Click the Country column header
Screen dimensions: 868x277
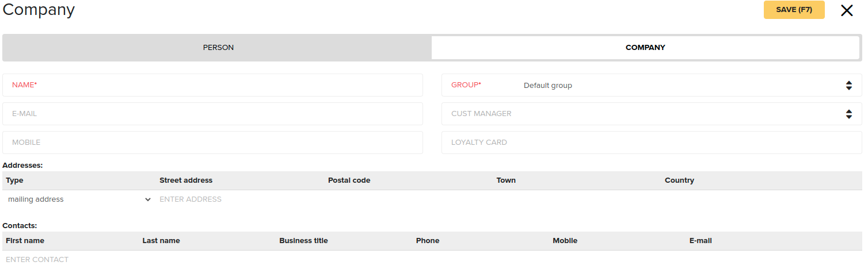pyautogui.click(x=679, y=180)
